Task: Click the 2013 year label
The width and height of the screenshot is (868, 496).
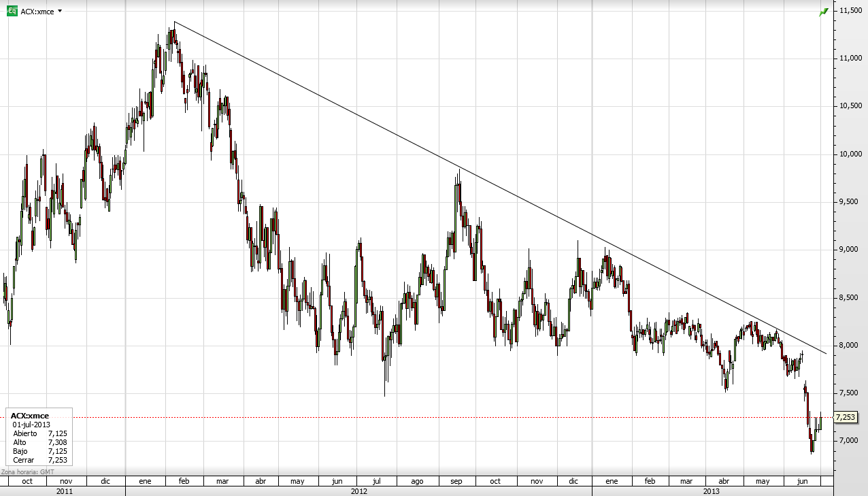Action: tap(712, 491)
